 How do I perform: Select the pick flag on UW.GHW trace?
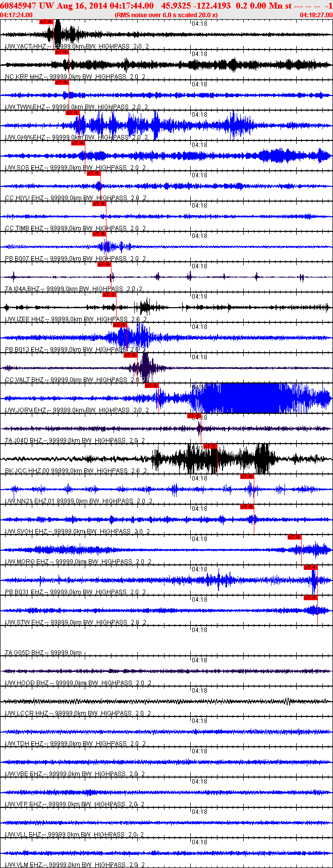(72, 113)
